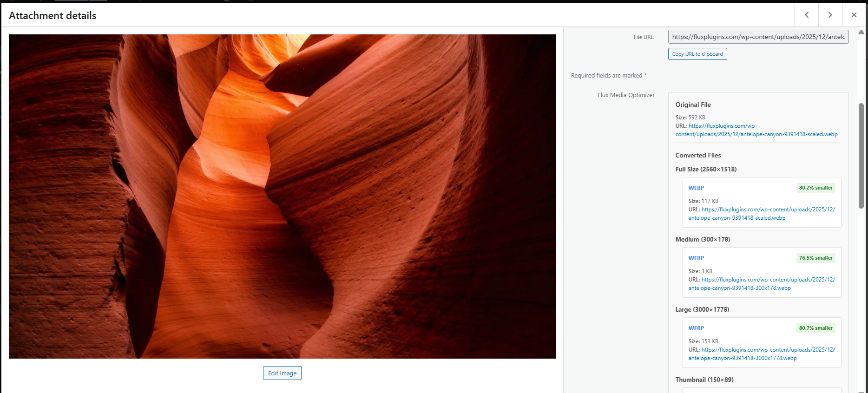Viewport: 868px width, 393px height.
Task: Click the Thumbnail (150×89) heading
Action: point(704,380)
